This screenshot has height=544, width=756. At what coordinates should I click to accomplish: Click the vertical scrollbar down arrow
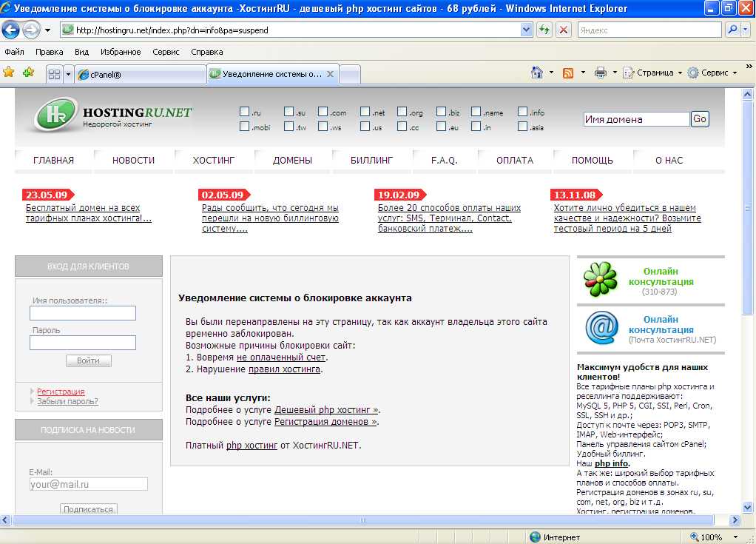(748, 507)
